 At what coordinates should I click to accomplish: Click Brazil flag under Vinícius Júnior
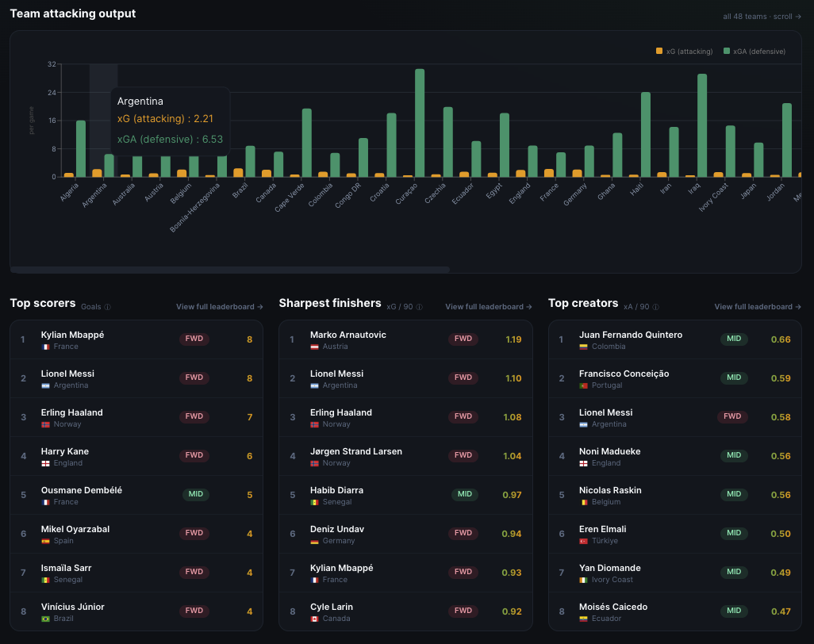(46, 619)
